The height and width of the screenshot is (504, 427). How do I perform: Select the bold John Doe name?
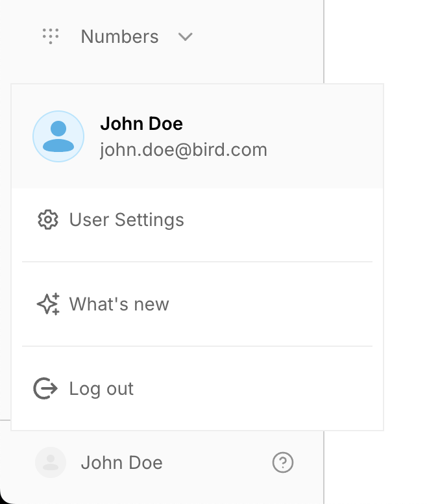click(141, 124)
